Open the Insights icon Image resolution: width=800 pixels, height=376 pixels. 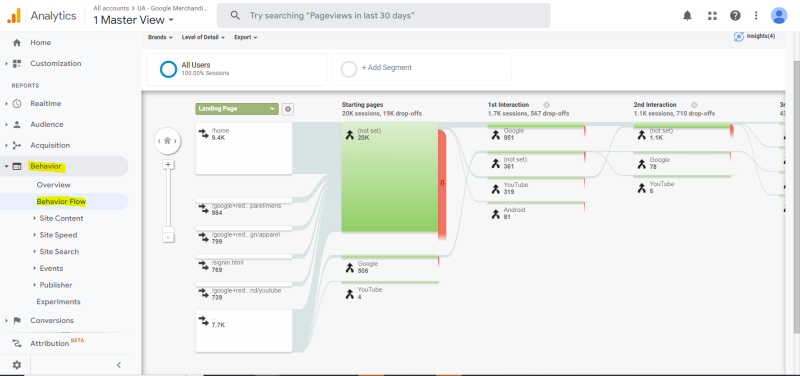[738, 37]
